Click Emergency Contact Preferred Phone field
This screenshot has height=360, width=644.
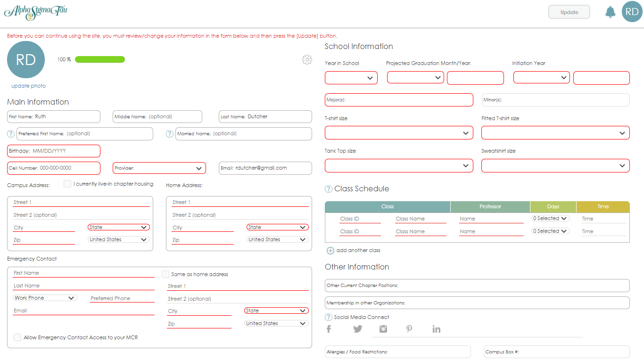pos(122,298)
